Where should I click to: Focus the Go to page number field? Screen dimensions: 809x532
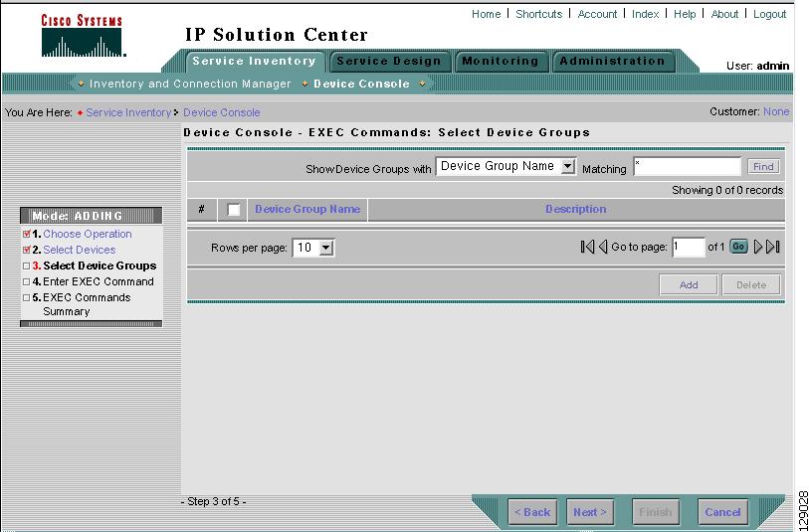[689, 248]
